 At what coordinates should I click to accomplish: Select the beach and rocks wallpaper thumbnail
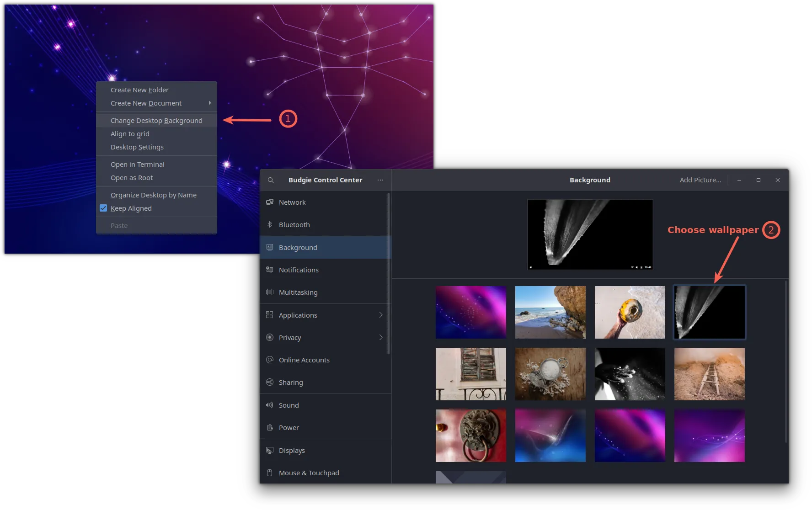pyautogui.click(x=550, y=312)
